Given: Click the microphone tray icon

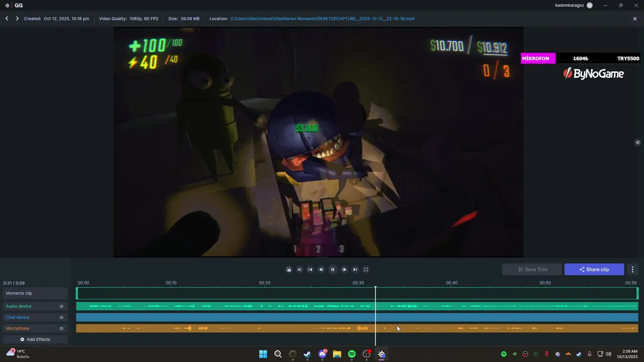Looking at the screenshot, I should 590,354.
